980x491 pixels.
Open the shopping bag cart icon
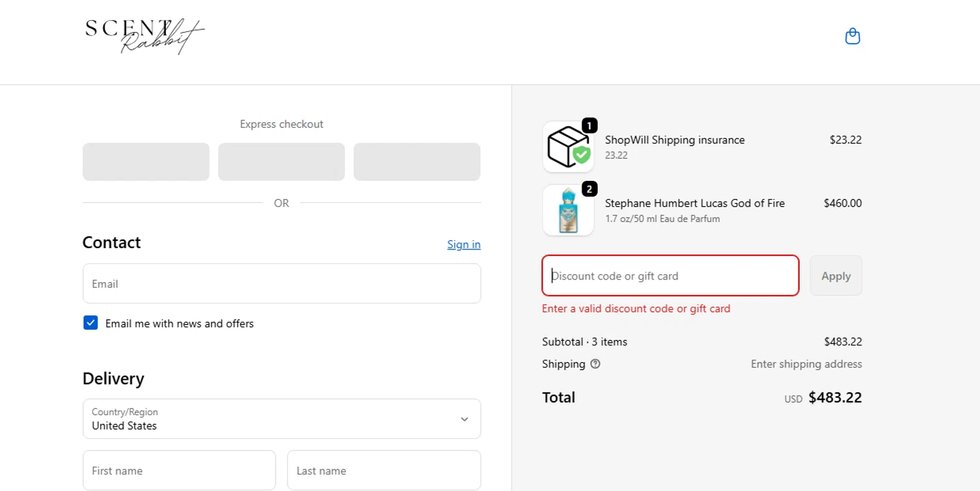click(x=853, y=36)
